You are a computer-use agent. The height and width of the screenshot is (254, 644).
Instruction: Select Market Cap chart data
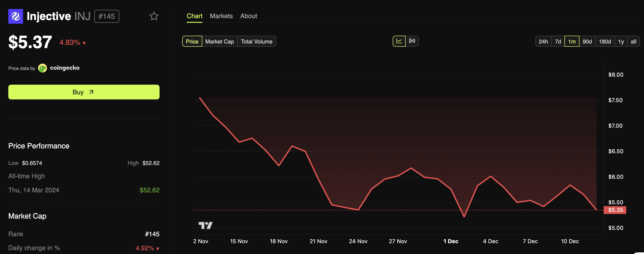(219, 41)
